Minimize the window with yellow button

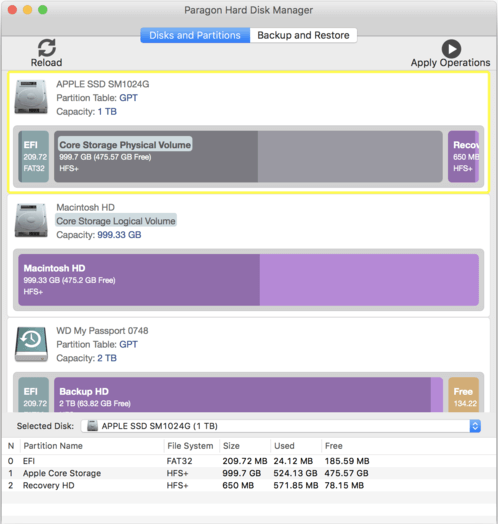pyautogui.click(x=27, y=10)
